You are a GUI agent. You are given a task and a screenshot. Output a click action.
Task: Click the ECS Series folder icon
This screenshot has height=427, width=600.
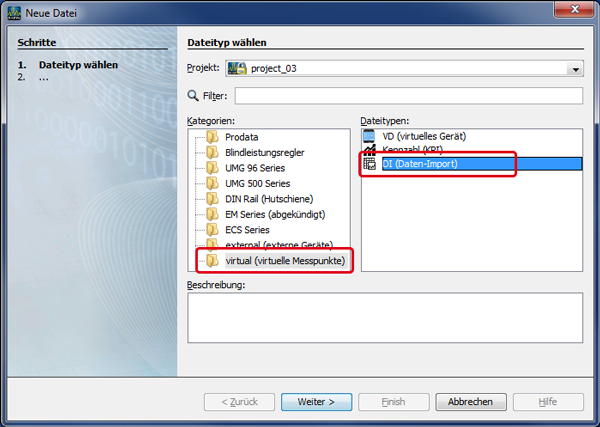click(212, 230)
